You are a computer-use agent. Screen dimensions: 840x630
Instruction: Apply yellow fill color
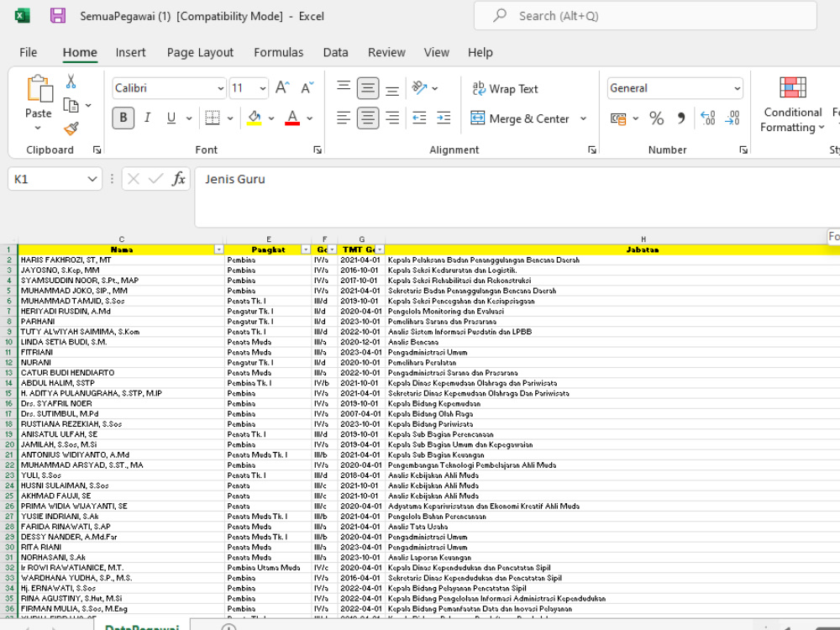254,118
